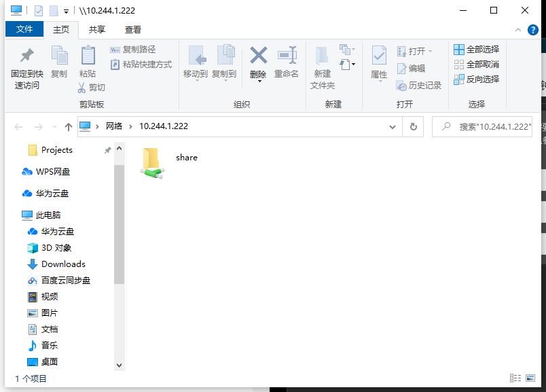This screenshot has width=546, height=392.
Task: Click Copy path (复制路径)
Action: 132,50
